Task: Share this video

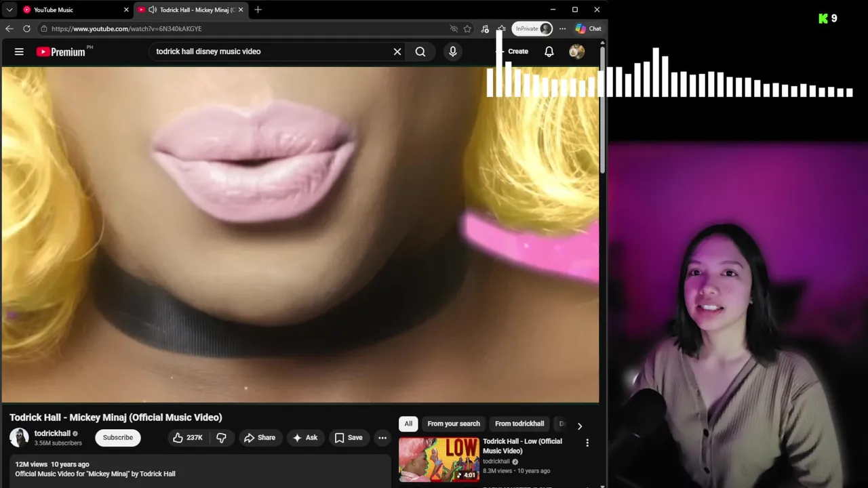Action: (x=260, y=438)
